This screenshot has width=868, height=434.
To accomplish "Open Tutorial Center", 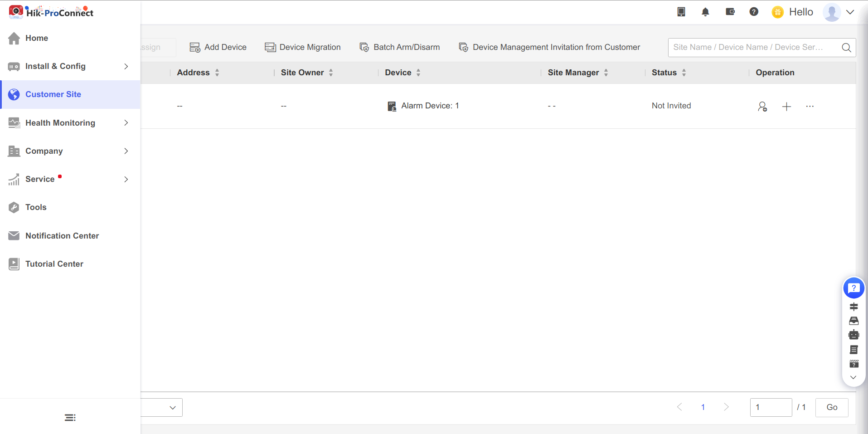I will click(54, 263).
